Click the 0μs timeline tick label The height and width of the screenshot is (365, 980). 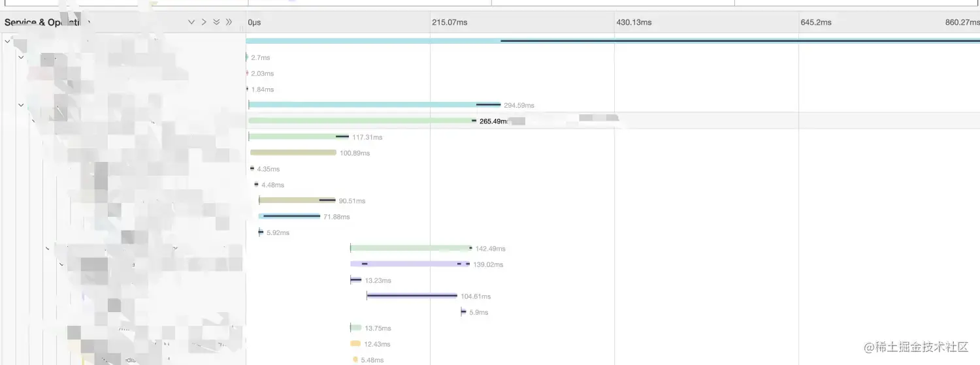tap(255, 22)
